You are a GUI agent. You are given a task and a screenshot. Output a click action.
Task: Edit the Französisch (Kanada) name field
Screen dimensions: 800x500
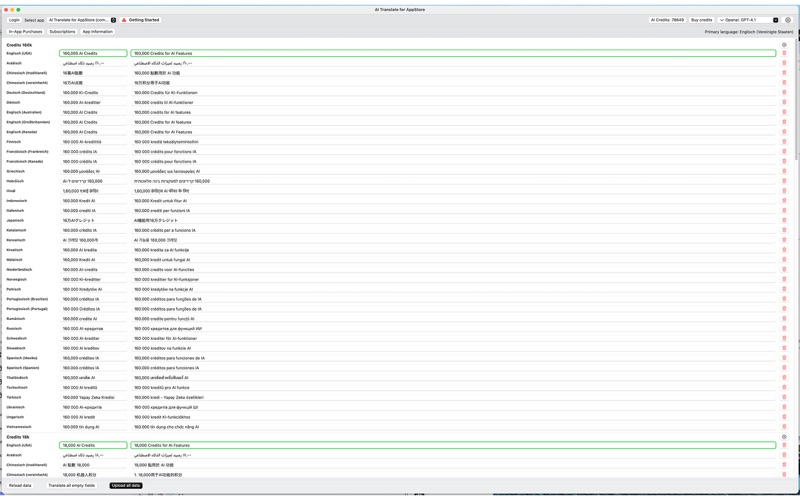click(x=93, y=161)
